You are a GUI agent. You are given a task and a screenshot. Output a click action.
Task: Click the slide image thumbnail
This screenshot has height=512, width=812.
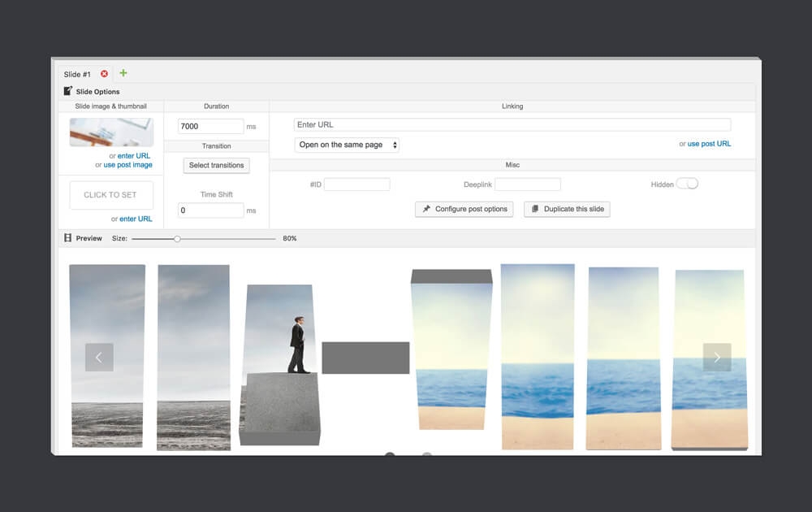[111, 132]
